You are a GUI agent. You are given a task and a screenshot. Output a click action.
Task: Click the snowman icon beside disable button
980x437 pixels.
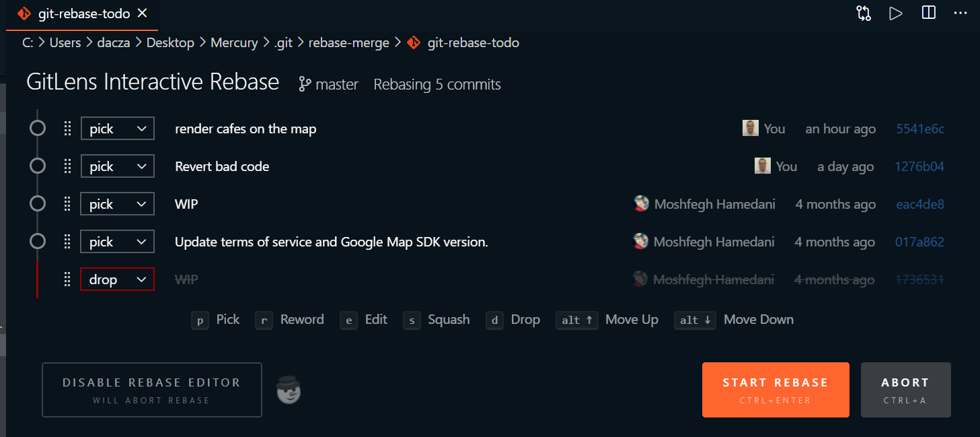pos(289,391)
